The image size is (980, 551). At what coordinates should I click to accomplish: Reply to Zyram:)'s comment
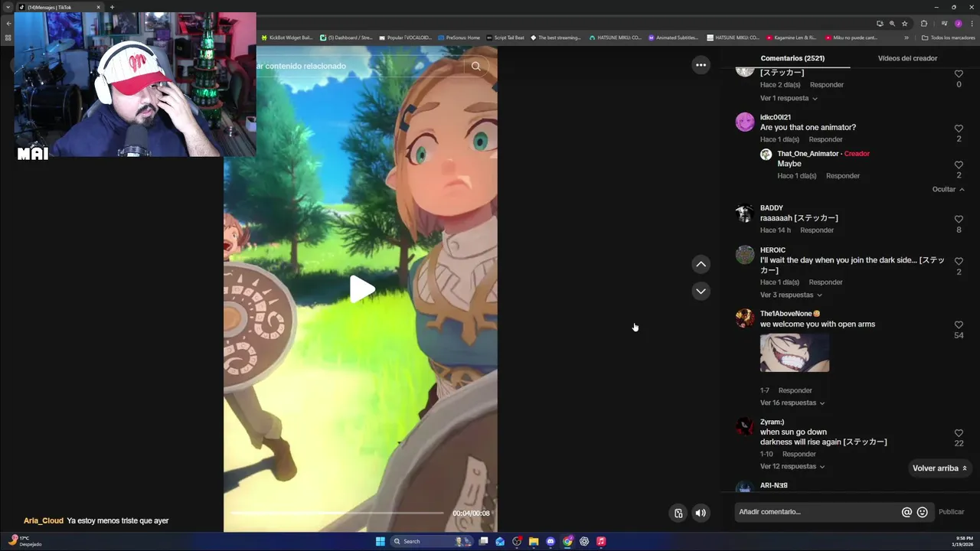point(799,454)
